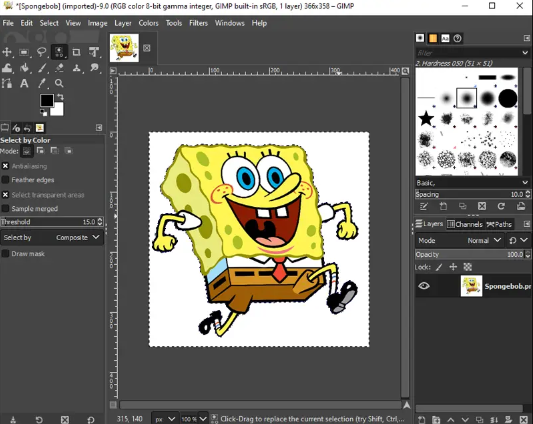Expand the Basic brush preset dropdown
The image size is (533, 424).
click(472, 183)
